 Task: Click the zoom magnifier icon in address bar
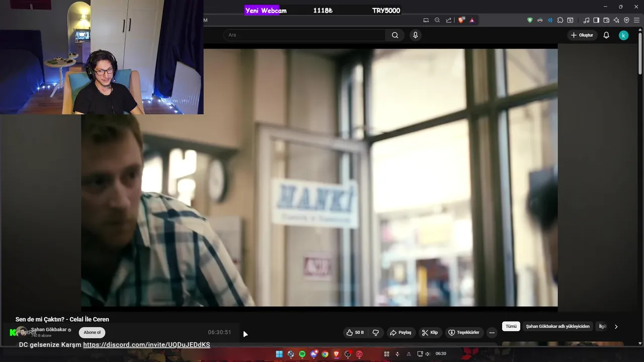(437, 20)
